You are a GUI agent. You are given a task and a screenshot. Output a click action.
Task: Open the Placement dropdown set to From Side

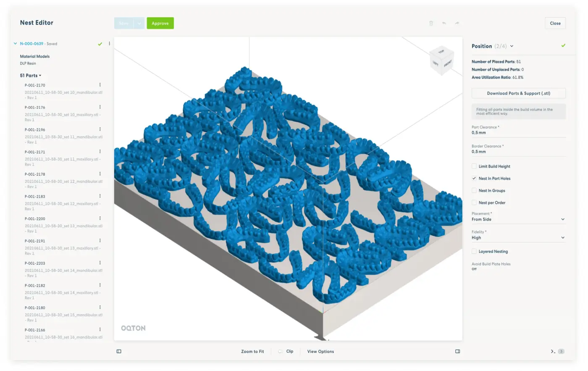coord(518,219)
